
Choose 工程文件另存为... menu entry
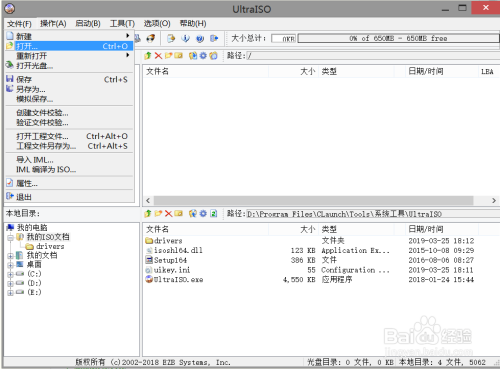coord(69,146)
